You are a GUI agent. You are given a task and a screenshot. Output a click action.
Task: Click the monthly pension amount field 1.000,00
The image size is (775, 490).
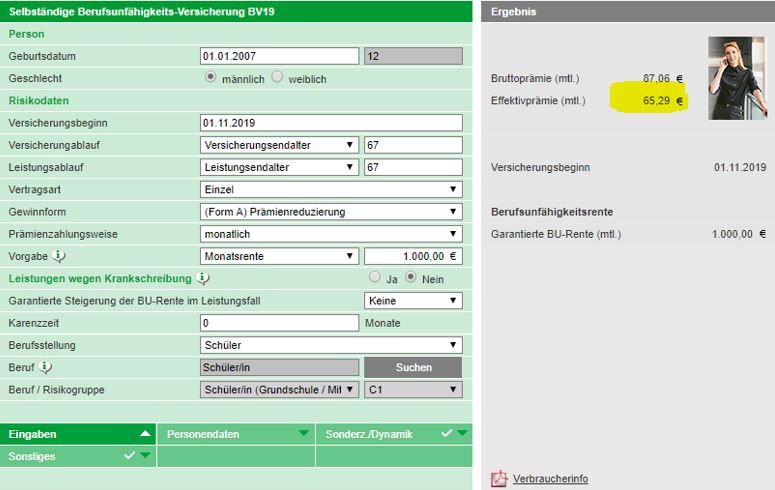pyautogui.click(x=413, y=256)
